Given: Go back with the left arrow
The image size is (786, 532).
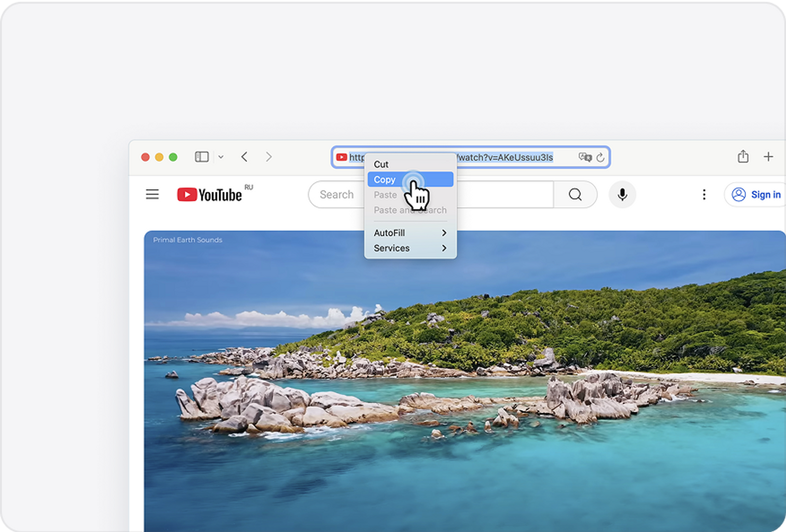Looking at the screenshot, I should 245,157.
